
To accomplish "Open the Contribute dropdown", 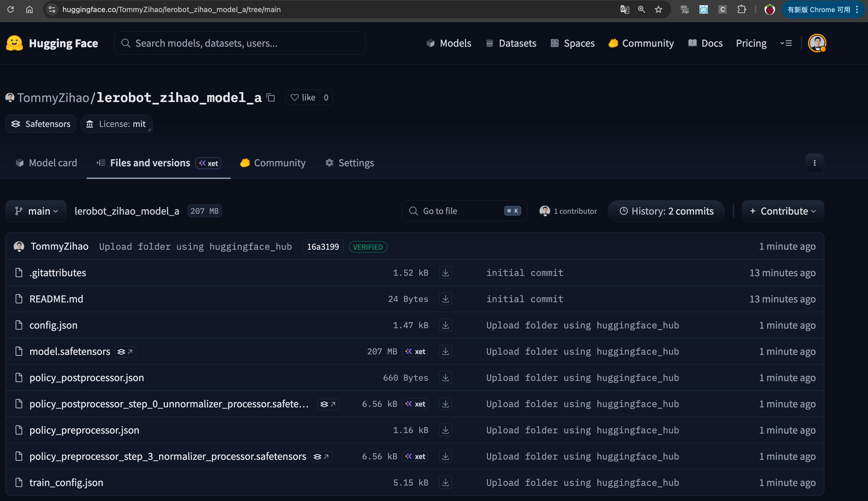I will [783, 211].
